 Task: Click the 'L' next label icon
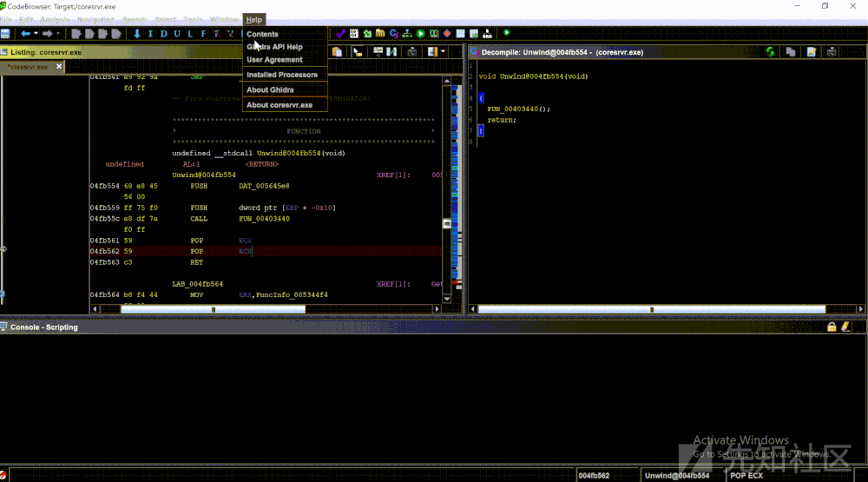click(x=190, y=34)
